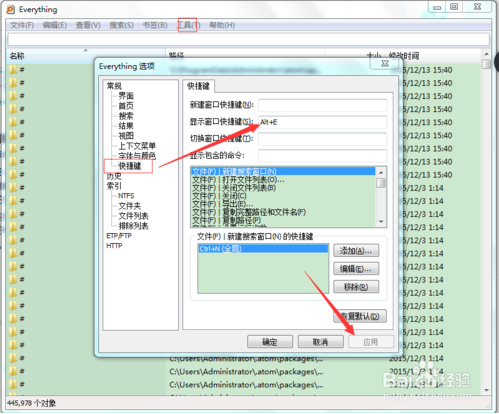
Task: Open the 查看(V) menu
Action: click(x=88, y=25)
